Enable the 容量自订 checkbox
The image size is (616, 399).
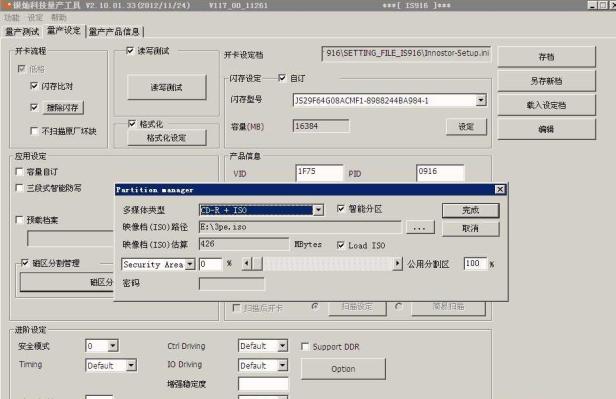(x=19, y=172)
